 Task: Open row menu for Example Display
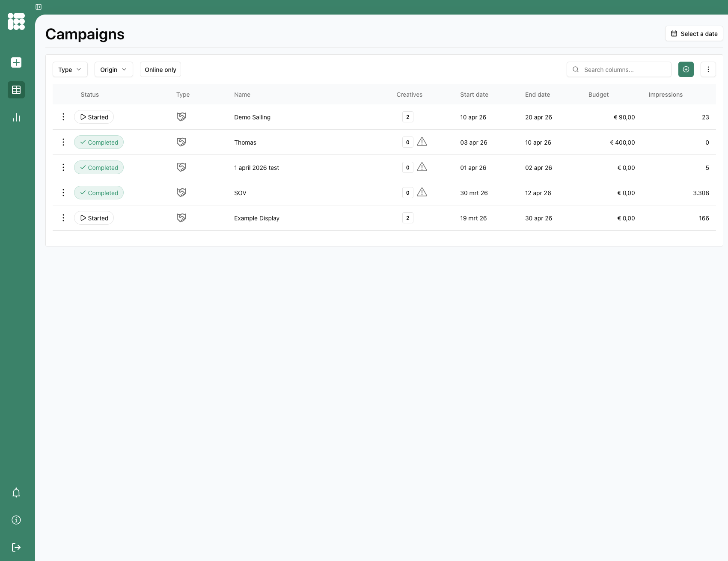pos(63,218)
